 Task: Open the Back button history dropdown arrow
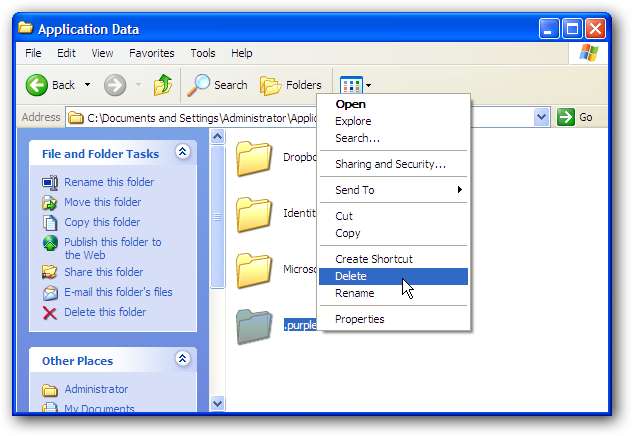pos(87,85)
